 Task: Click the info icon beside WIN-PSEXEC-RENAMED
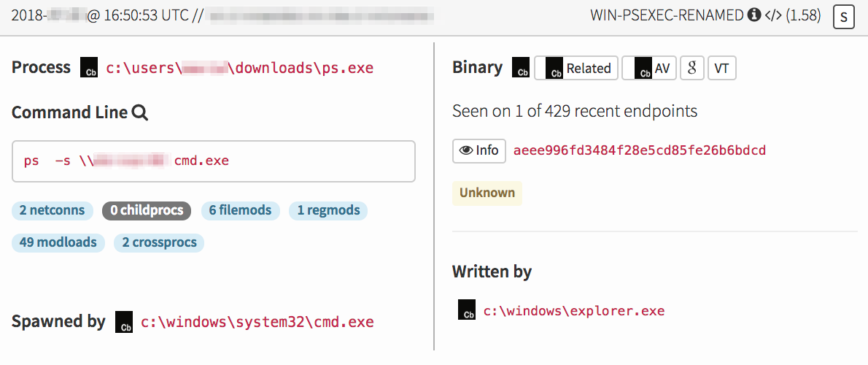(x=755, y=15)
